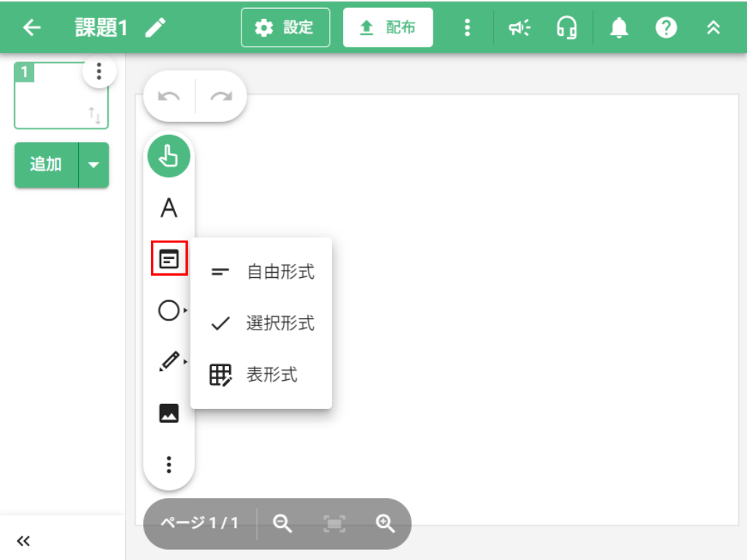Screen dimensions: 747x560
Task: Click the ページ 1 / 1 indicator
Action: 199,524
